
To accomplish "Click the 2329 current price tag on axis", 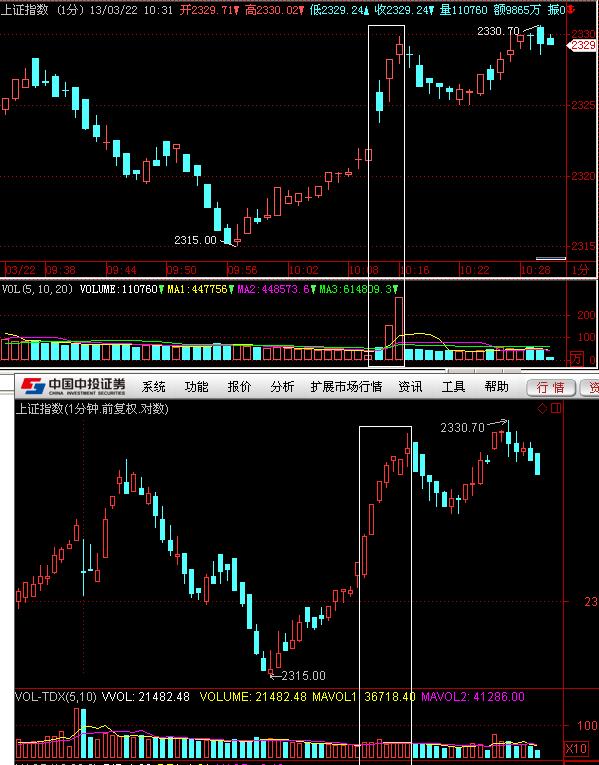I will (x=582, y=45).
